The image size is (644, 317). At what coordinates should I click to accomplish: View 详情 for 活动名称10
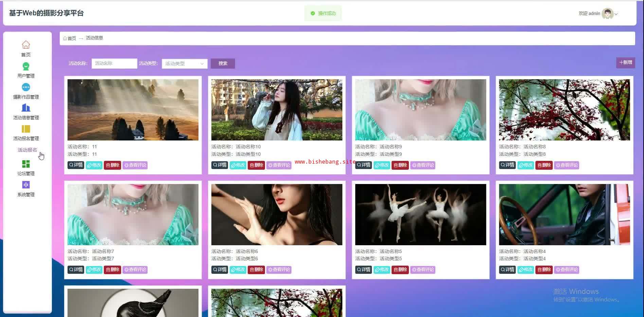[x=219, y=165]
